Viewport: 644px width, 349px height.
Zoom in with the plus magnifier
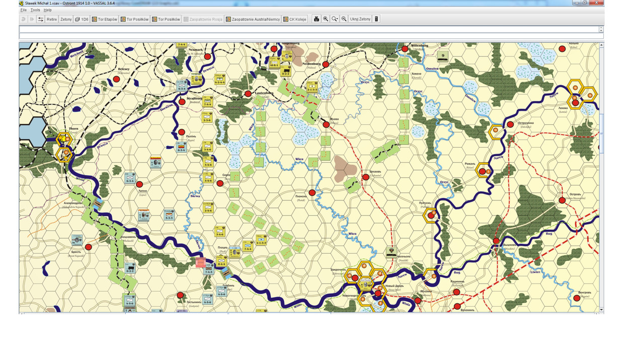326,19
